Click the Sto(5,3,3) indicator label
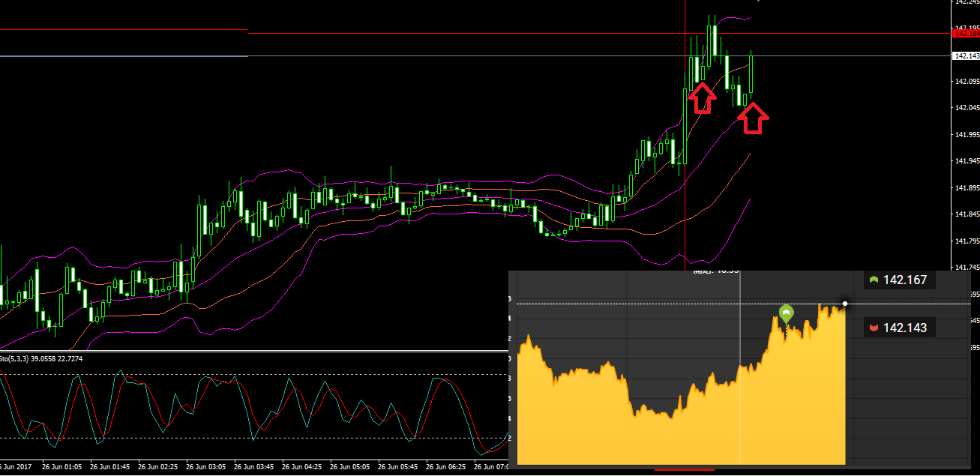Viewport: 980px width, 476px height. (x=41, y=359)
